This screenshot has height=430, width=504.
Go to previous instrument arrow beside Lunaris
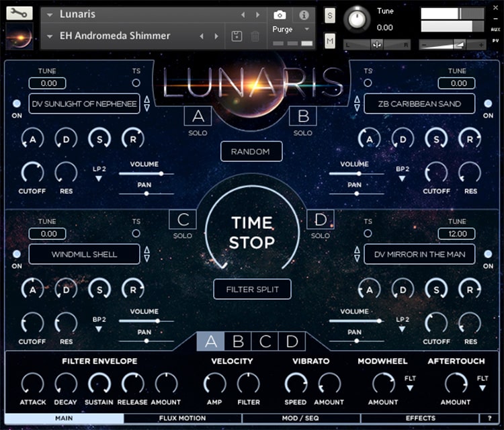coord(243,15)
